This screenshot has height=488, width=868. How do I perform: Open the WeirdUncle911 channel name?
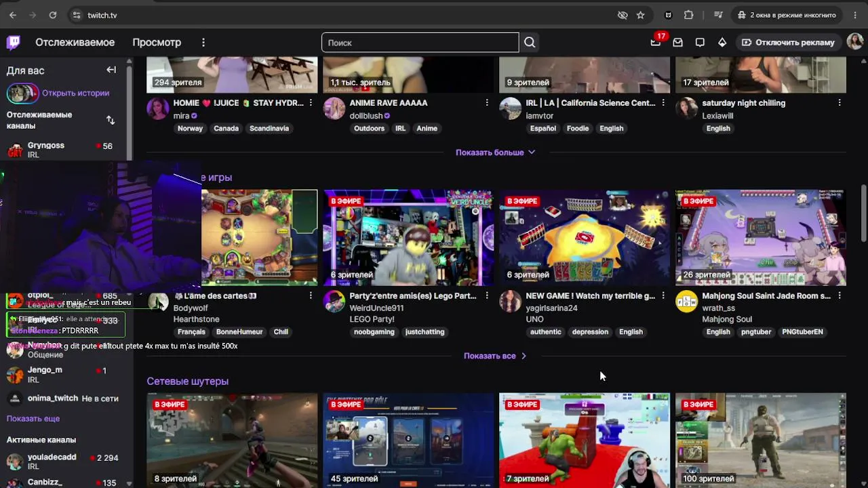pyautogui.click(x=376, y=308)
